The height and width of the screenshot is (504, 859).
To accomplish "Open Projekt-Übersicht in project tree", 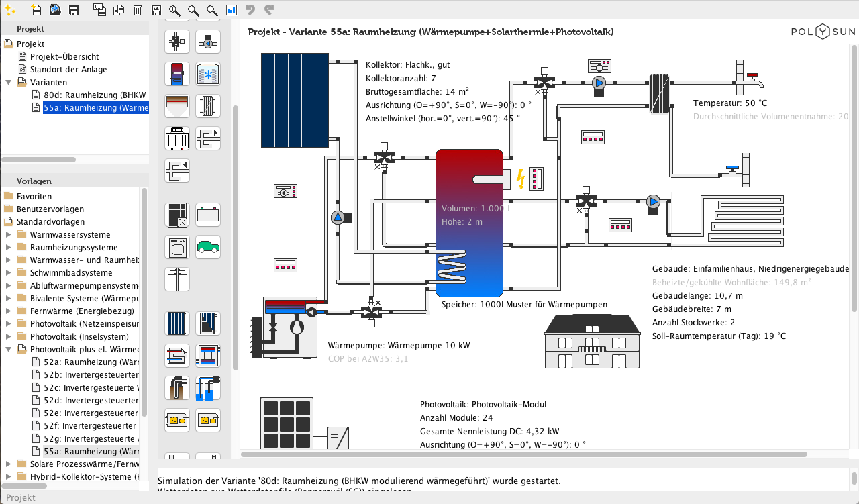I will pyautogui.click(x=64, y=56).
